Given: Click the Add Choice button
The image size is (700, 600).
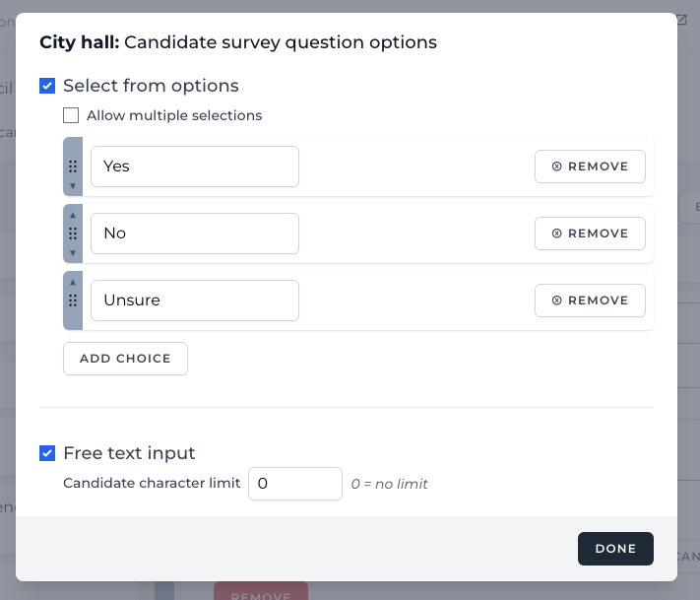Looking at the screenshot, I should [125, 359].
